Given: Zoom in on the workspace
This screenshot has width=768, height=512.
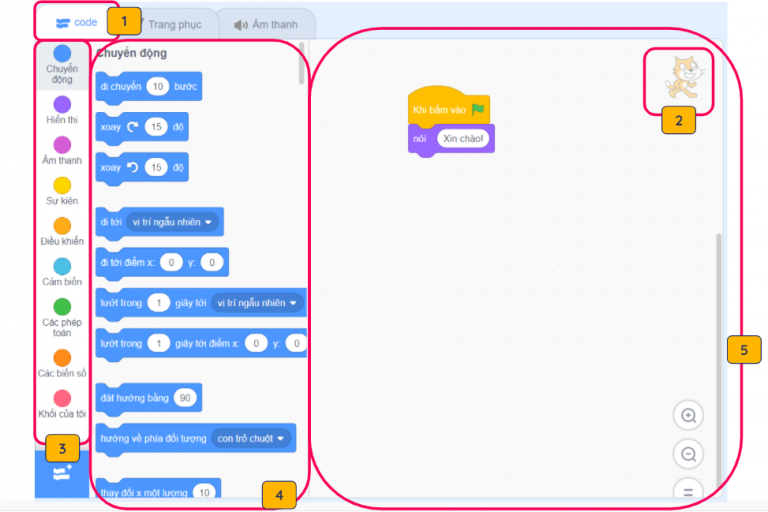Looking at the screenshot, I should [688, 415].
